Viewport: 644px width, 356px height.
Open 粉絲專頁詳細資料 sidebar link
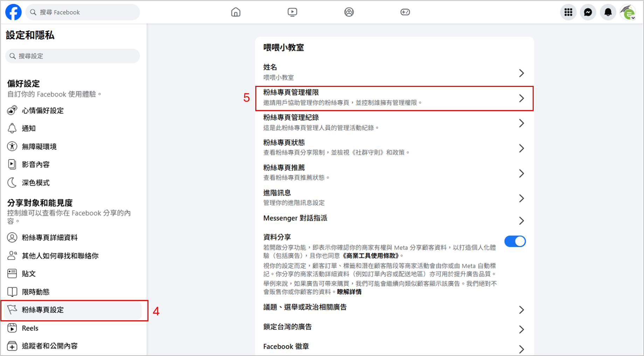click(x=73, y=238)
